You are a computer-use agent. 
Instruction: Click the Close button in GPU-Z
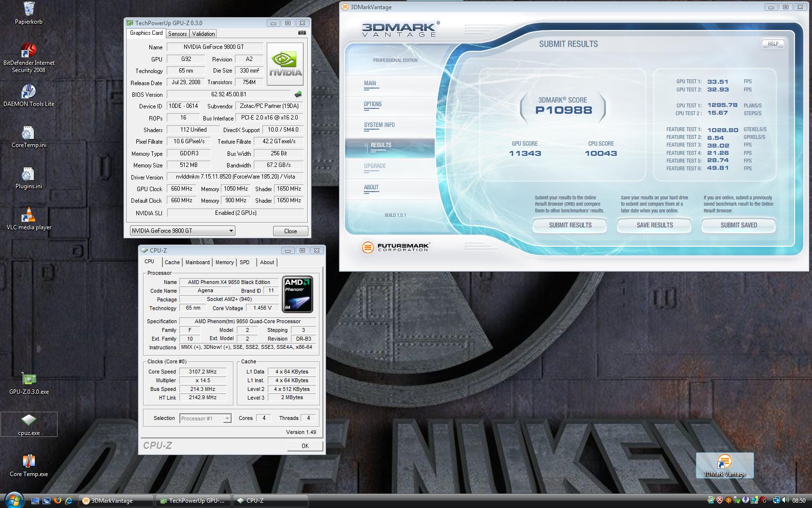pos(290,231)
